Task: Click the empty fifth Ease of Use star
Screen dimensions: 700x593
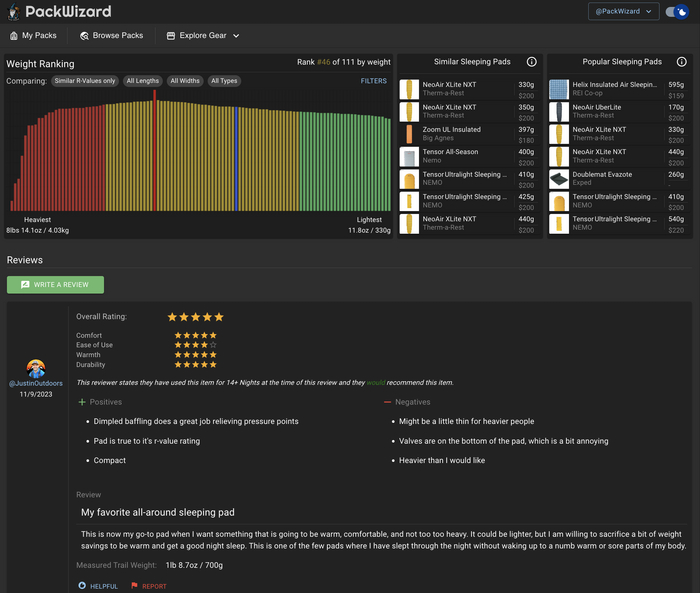Action: tap(213, 345)
